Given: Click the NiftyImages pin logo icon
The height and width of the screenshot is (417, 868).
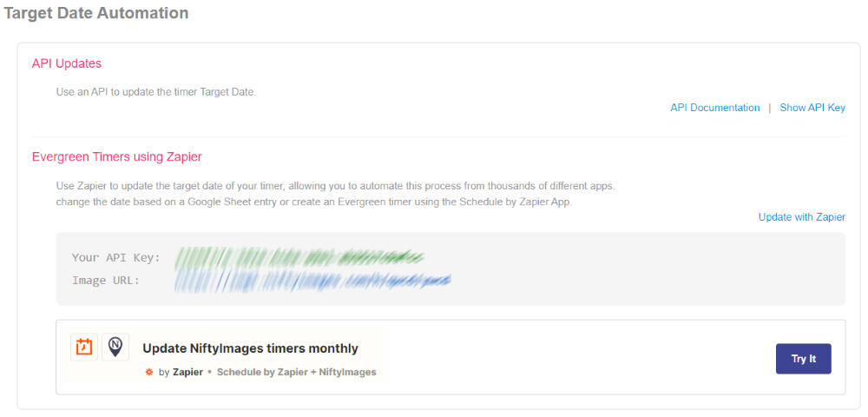Looking at the screenshot, I should pyautogui.click(x=115, y=347).
